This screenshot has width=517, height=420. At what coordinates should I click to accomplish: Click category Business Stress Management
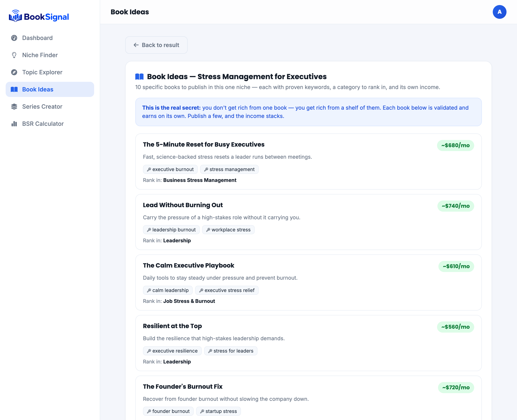coord(200,180)
